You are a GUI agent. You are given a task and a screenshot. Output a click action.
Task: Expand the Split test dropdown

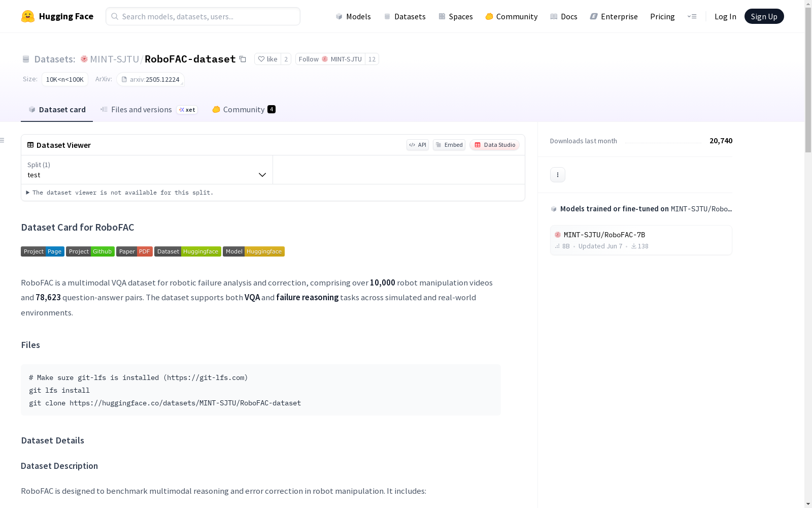click(x=147, y=170)
